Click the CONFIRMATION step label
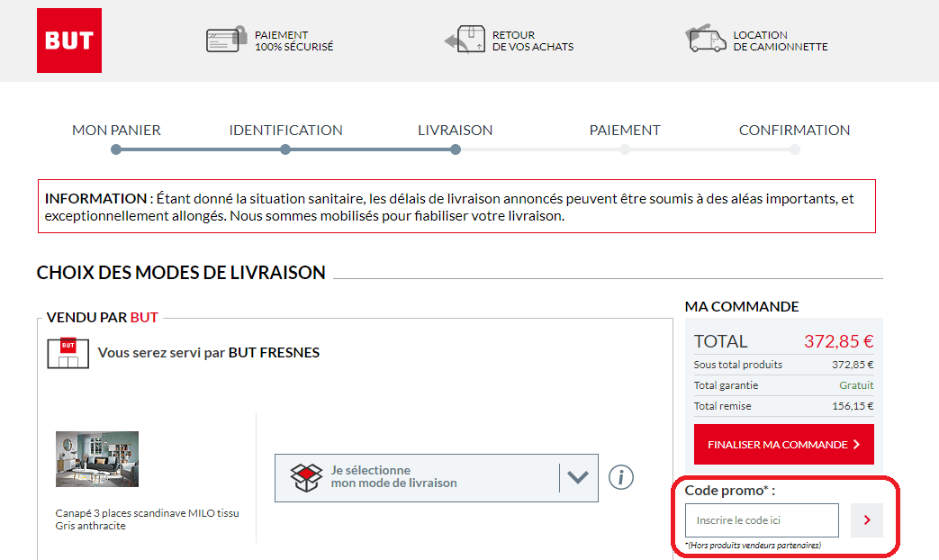 point(794,130)
